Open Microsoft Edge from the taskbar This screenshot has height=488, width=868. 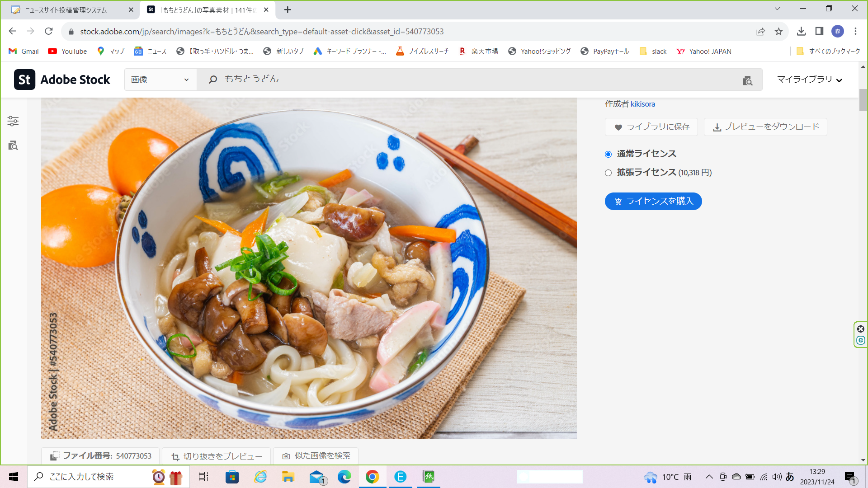tap(344, 477)
